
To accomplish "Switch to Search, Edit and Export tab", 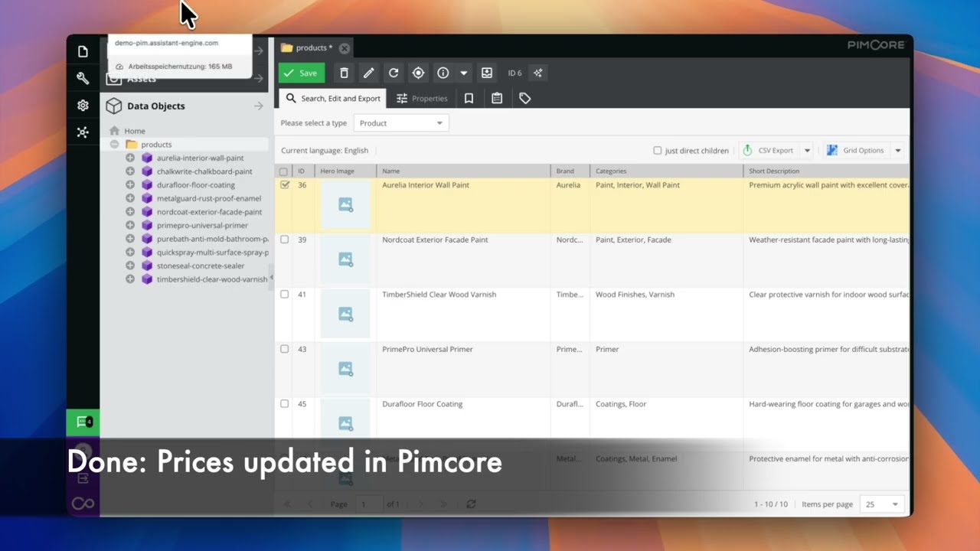I will click(333, 98).
